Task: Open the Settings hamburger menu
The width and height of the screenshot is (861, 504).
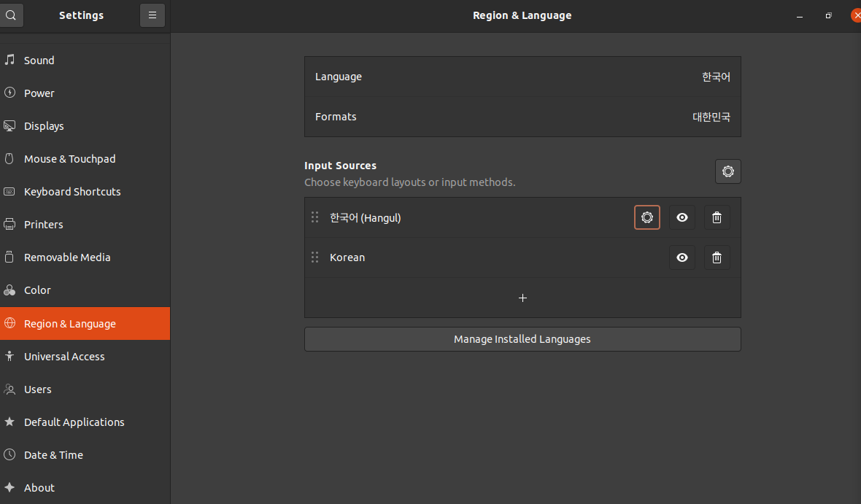Action: pyautogui.click(x=152, y=15)
